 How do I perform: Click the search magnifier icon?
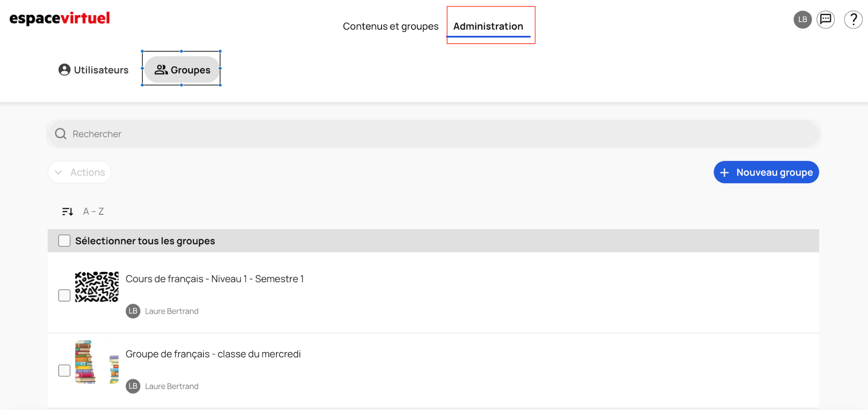[61, 134]
